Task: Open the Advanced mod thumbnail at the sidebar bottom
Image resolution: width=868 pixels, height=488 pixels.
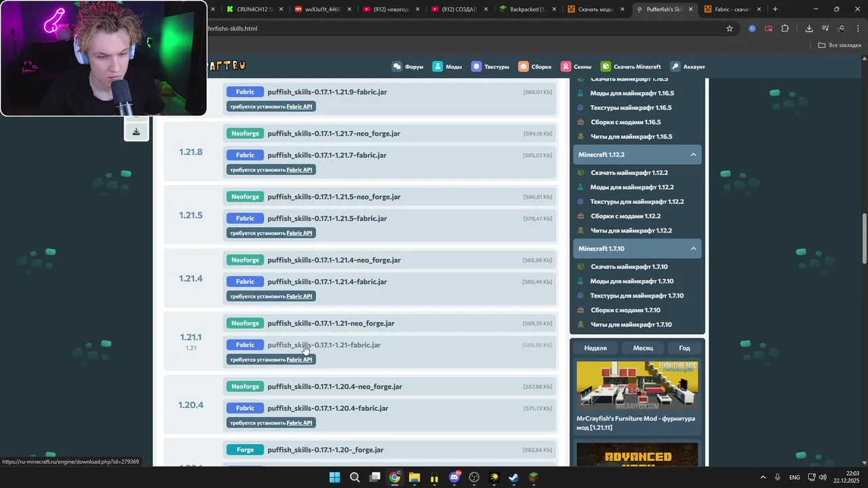Action: (637, 454)
